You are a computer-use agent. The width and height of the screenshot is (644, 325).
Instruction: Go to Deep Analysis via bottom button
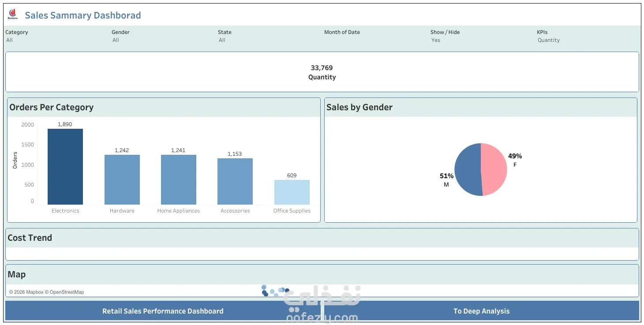pyautogui.click(x=481, y=311)
